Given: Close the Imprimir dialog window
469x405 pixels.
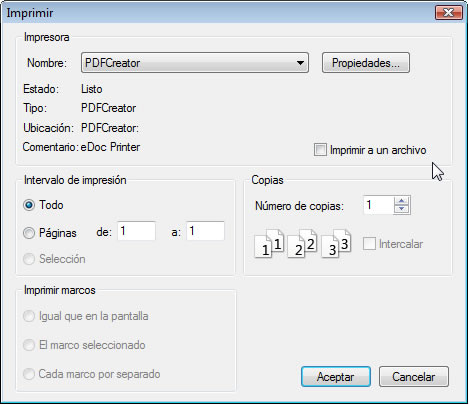Looking at the screenshot, I should pyautogui.click(x=449, y=13).
